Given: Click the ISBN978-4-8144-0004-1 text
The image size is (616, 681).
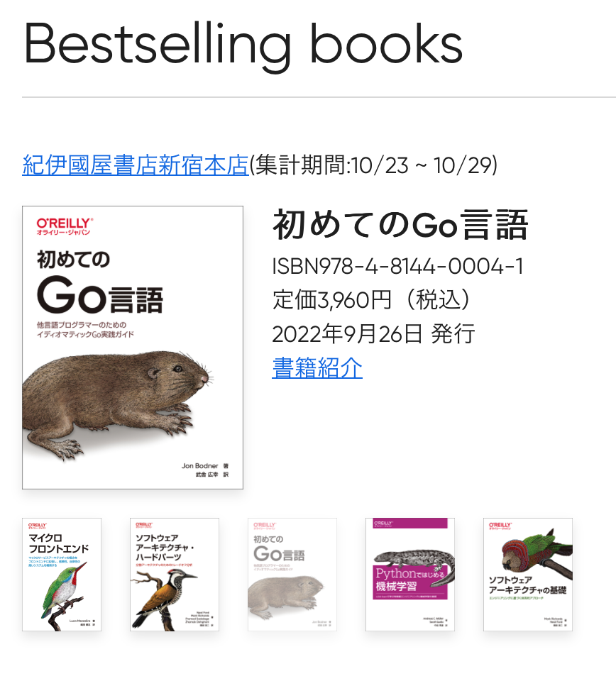Looking at the screenshot, I should (397, 266).
